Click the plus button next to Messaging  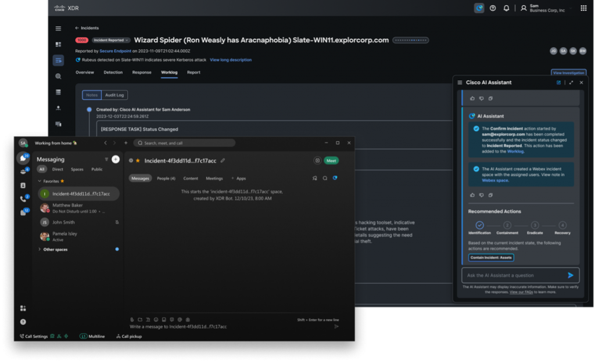click(x=116, y=159)
